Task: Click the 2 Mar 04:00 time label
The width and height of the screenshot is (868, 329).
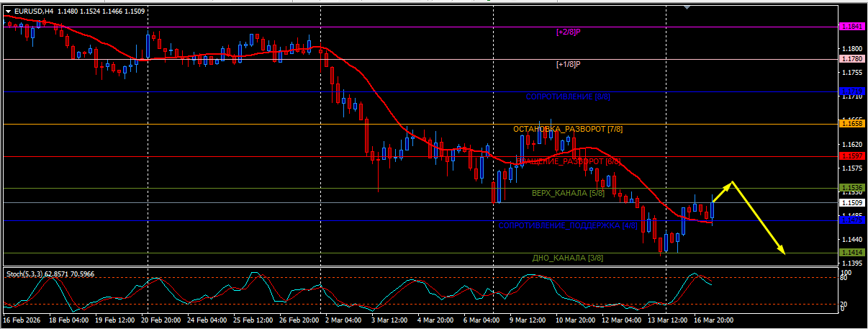Action: (x=342, y=319)
